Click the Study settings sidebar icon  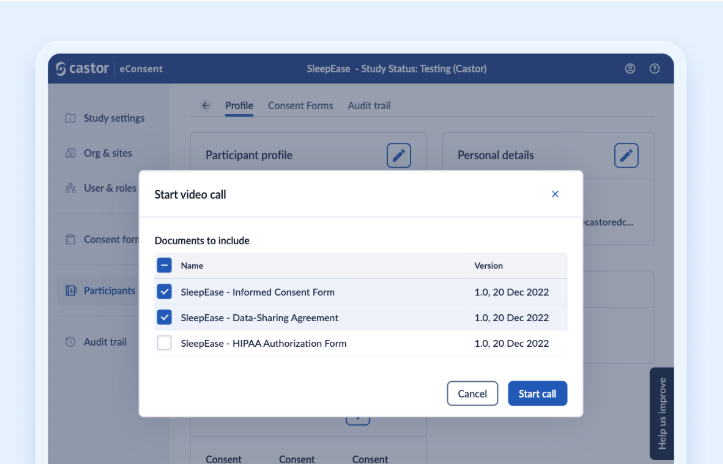70,118
